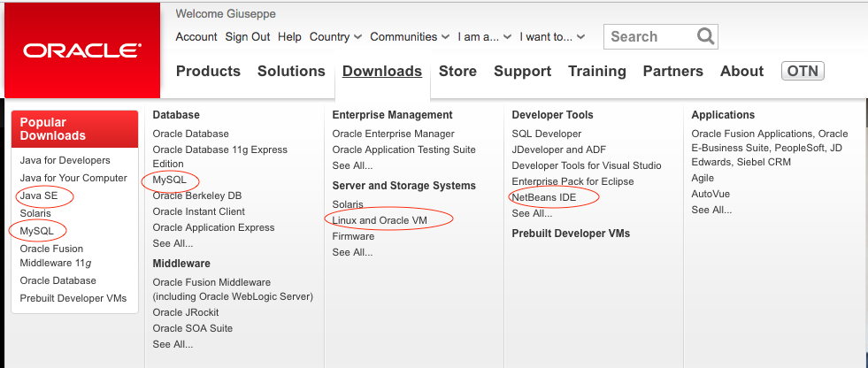This screenshot has height=368, width=868.
Task: Select the Downloads menu tab
Action: tap(382, 72)
